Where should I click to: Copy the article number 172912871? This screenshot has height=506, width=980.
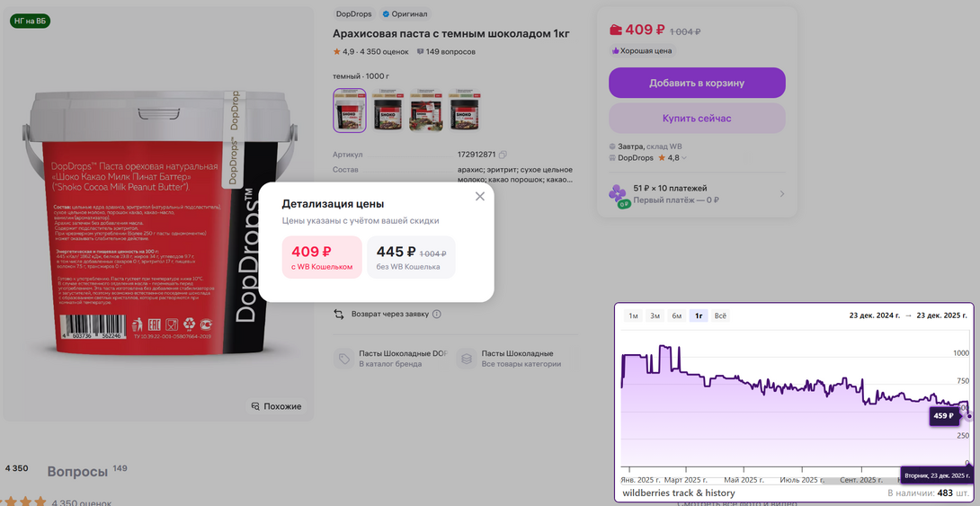pyautogui.click(x=503, y=155)
